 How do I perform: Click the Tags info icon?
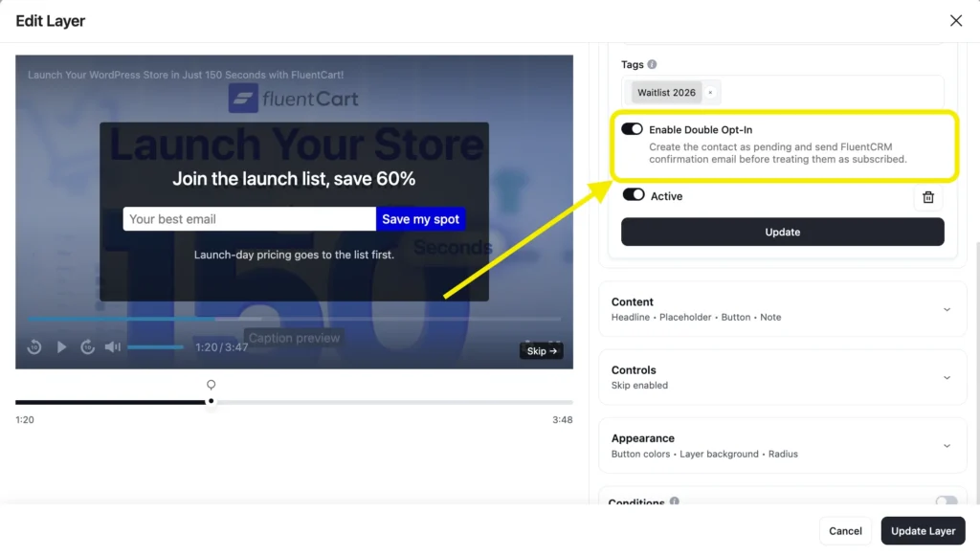coord(652,64)
